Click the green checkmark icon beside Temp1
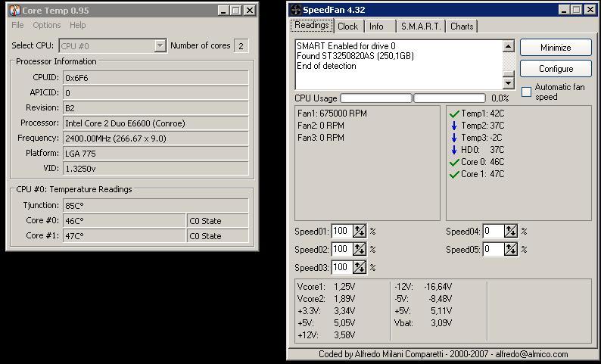Viewport: 601px width, 364px height. point(454,114)
